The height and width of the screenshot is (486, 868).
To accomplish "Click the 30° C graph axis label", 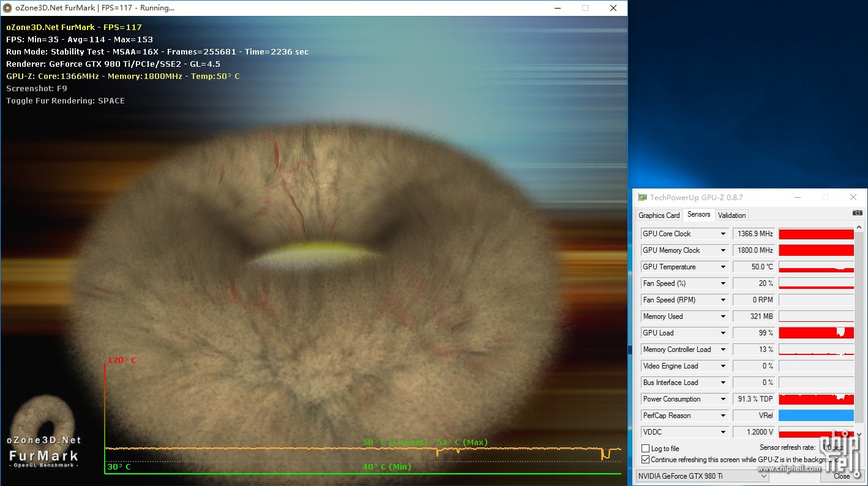I will (x=119, y=466).
